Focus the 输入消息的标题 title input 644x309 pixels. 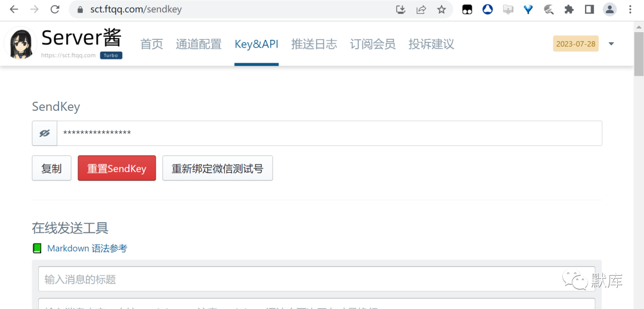[317, 279]
